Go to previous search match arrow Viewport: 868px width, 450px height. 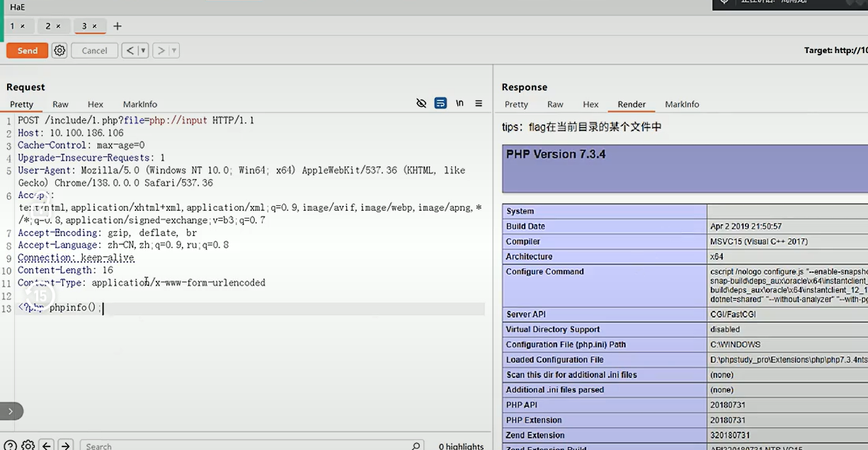pos(47,446)
